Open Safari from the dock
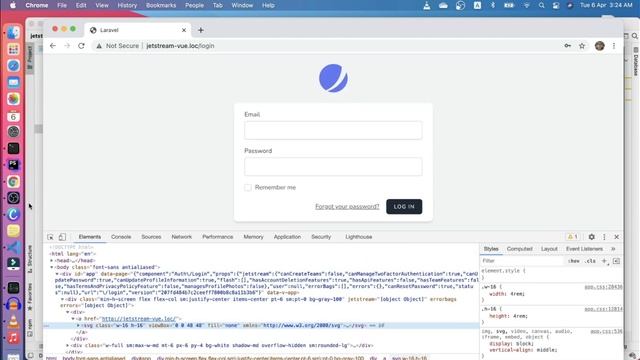The width and height of the screenshot is (640, 360). coord(13,66)
